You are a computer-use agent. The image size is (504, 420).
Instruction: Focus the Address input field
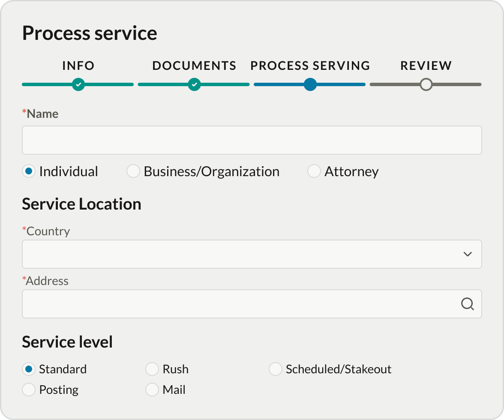(x=252, y=304)
